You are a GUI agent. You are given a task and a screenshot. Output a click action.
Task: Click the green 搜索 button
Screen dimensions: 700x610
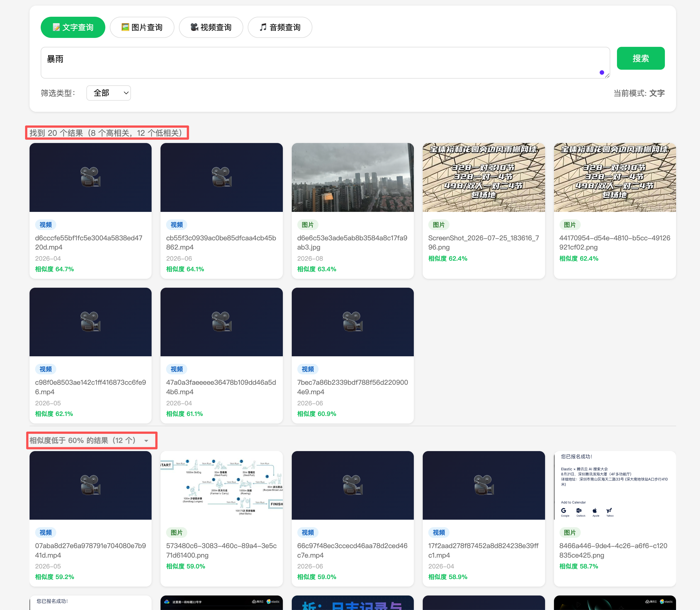pos(640,58)
